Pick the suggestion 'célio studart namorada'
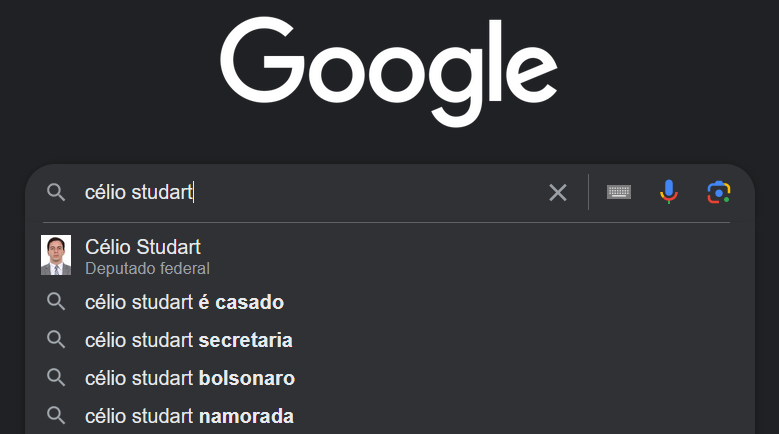The image size is (779, 434). coord(390,416)
